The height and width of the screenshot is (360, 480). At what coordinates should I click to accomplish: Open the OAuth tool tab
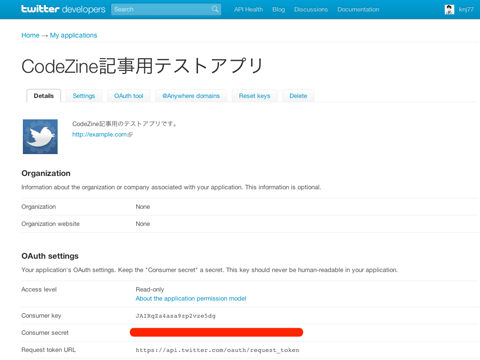pos(129,96)
